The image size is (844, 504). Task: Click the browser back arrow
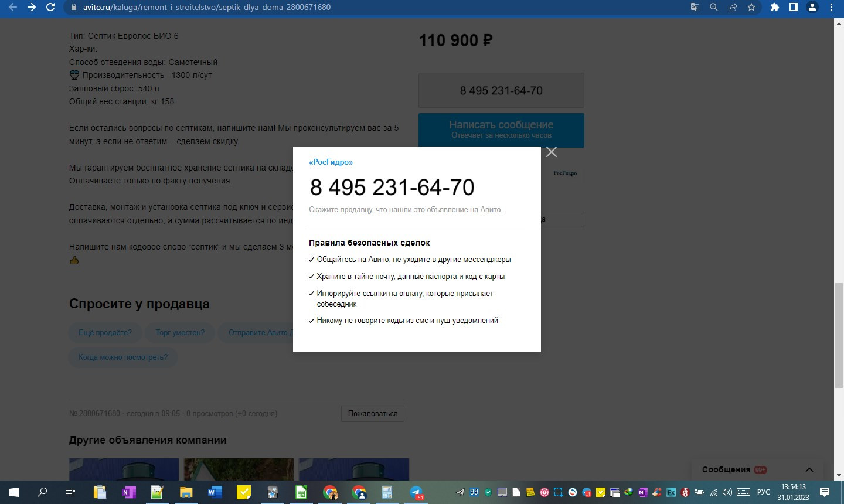pos(13,7)
